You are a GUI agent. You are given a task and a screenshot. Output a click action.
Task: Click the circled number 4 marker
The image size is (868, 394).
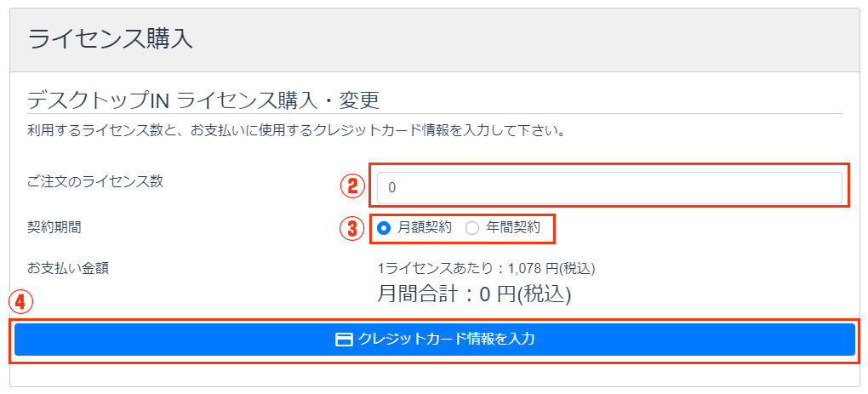click(20, 302)
